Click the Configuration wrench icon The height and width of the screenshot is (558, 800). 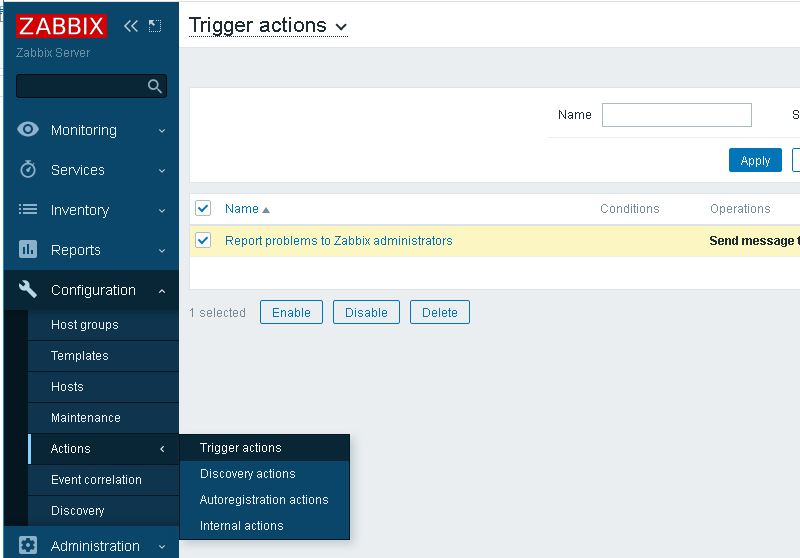tap(28, 289)
